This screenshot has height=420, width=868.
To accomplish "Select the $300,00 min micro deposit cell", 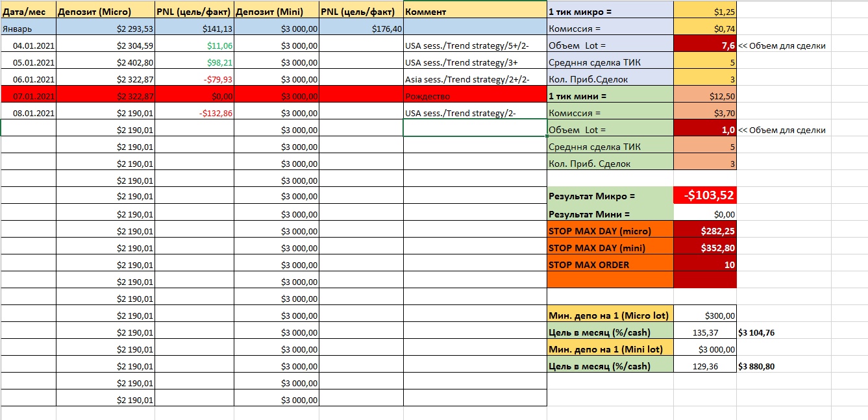I will 705,315.
